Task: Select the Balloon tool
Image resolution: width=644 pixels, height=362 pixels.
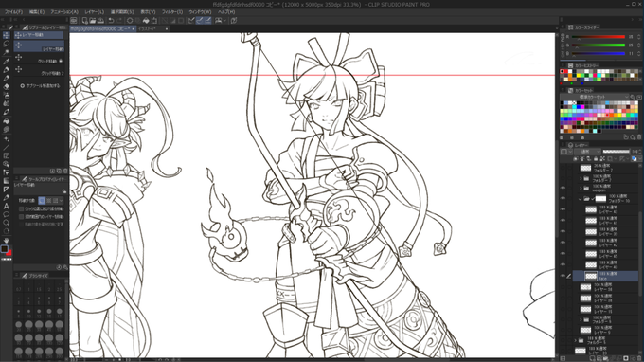Action: coord(7,214)
